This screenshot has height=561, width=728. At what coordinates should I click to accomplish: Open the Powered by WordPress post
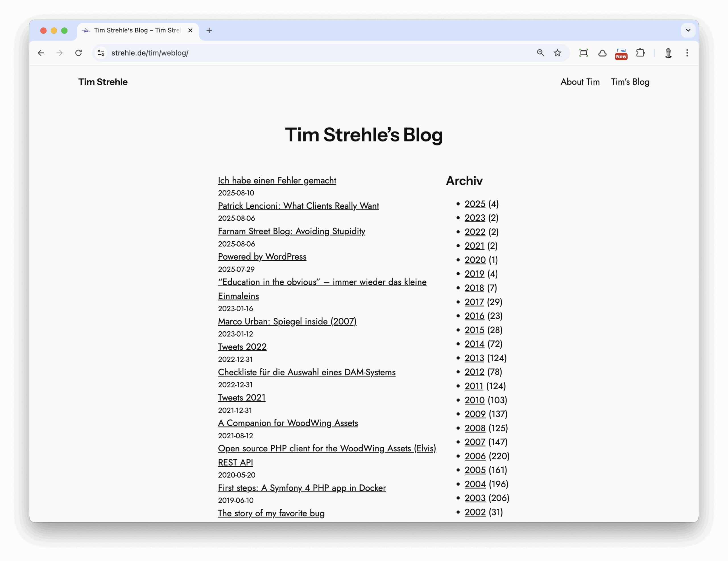click(262, 256)
